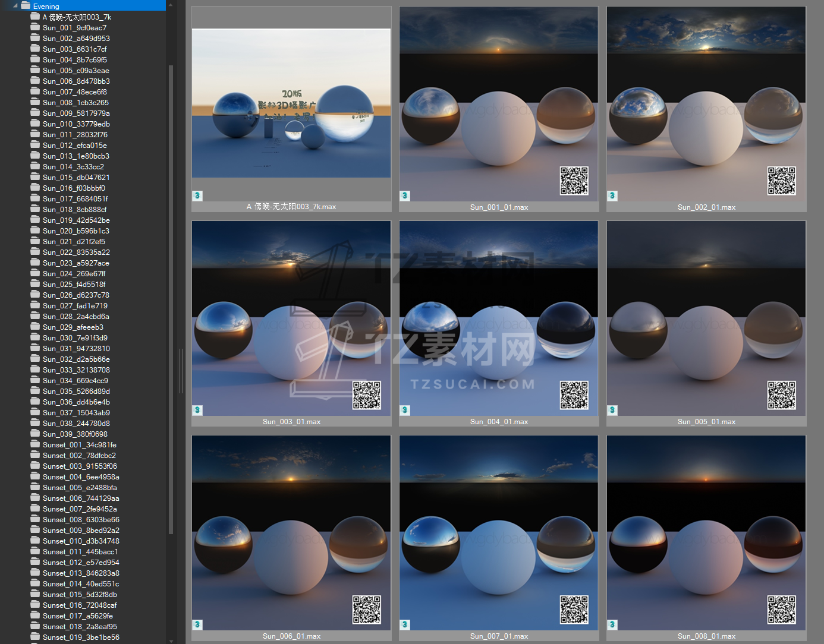Click the 3ds Max badge on Sun_005_01 thumbnail
The height and width of the screenshot is (644, 824).
pos(612,410)
